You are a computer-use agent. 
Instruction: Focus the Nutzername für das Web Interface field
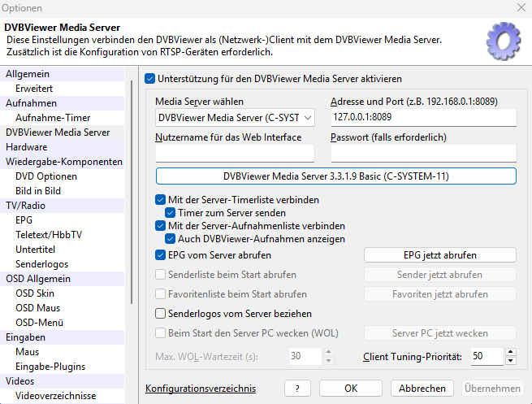235,153
